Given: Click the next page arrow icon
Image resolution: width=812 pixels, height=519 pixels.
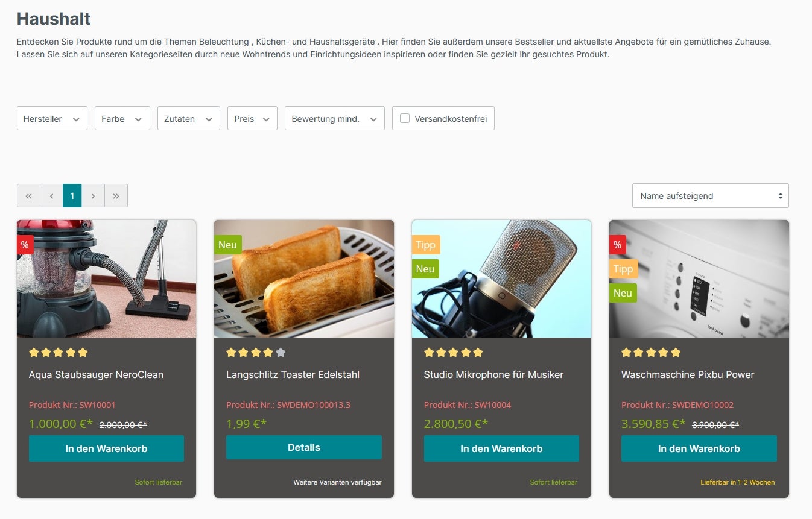Looking at the screenshot, I should pos(93,196).
